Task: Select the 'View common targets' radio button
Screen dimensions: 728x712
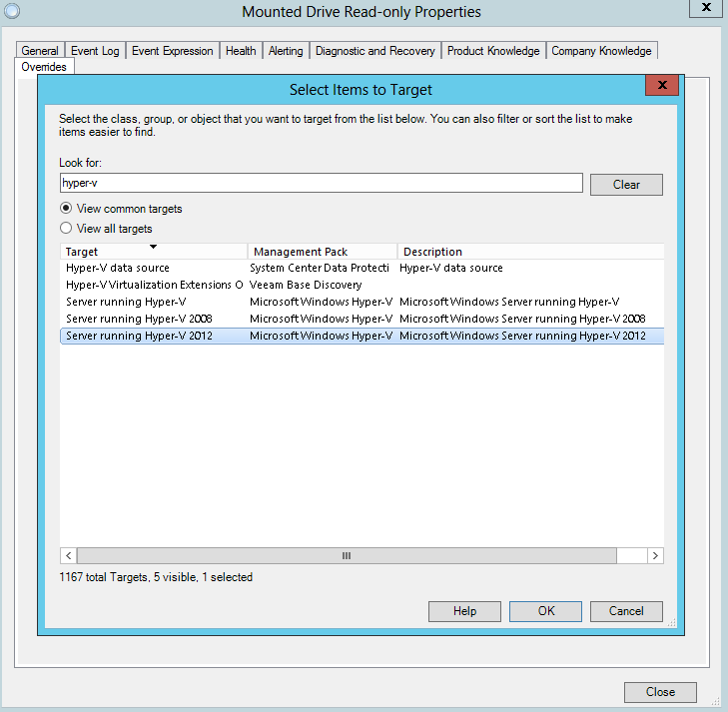Action: (x=66, y=209)
